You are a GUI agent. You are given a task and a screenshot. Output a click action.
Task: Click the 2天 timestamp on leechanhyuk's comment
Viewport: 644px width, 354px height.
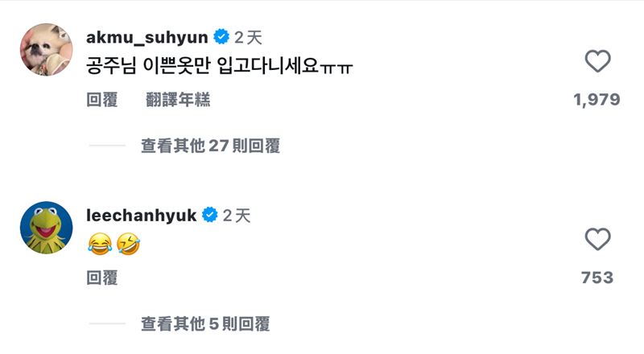click(237, 215)
